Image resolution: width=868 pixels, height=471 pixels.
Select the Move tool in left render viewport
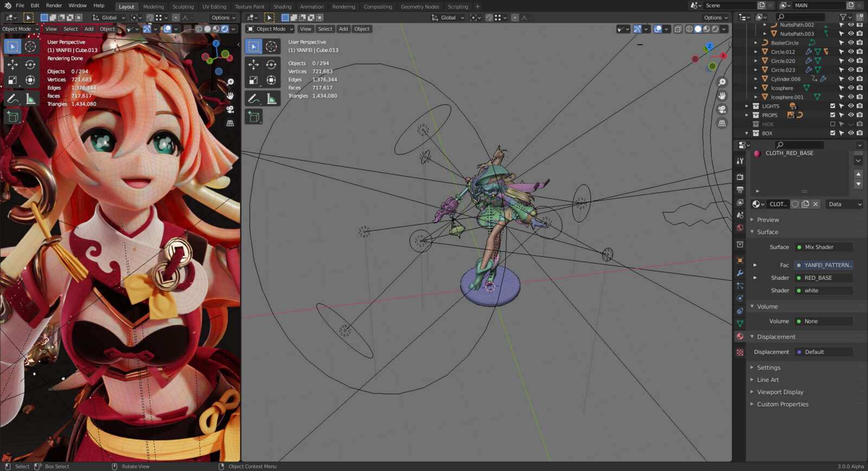point(12,65)
